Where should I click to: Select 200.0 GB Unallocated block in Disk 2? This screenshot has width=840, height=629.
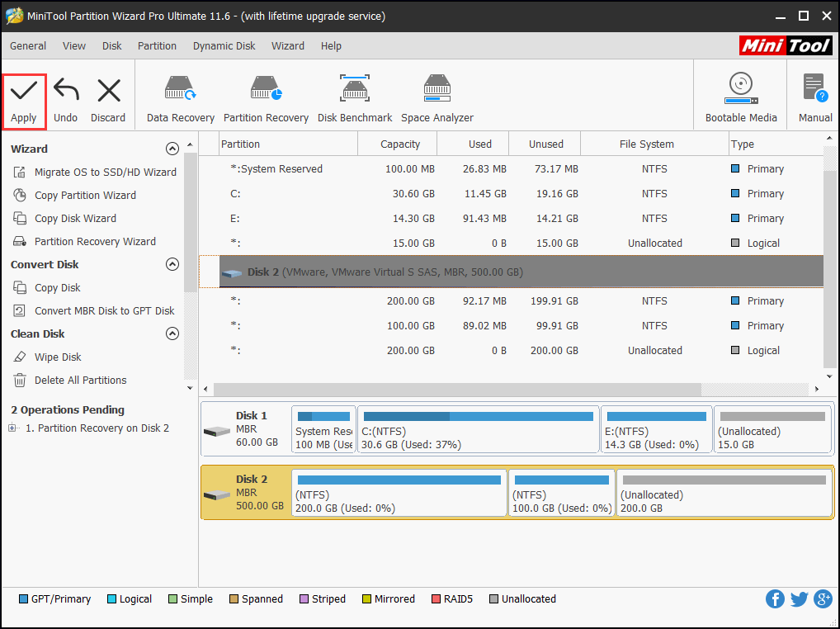[724, 493]
